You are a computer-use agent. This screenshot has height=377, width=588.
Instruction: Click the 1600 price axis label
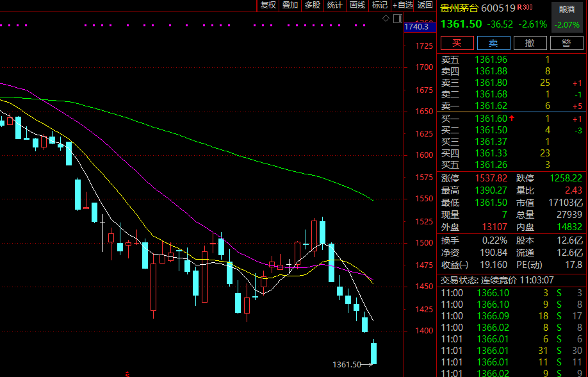pos(424,155)
